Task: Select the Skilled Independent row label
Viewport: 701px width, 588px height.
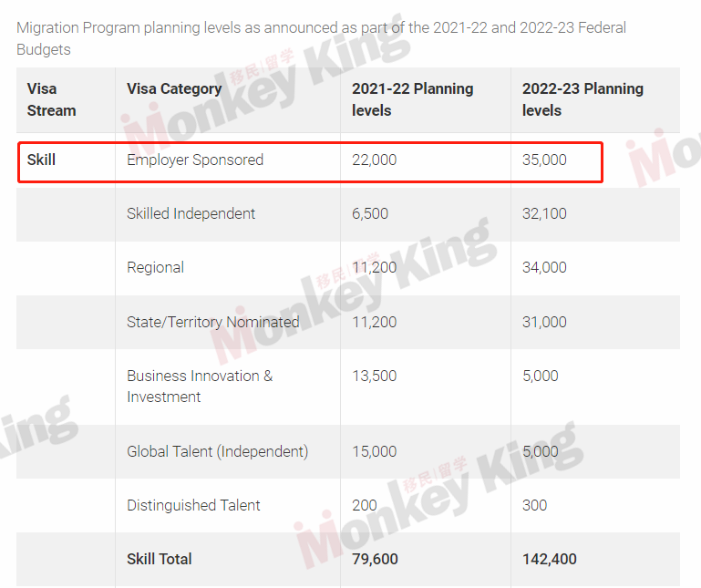Action: 191,213
